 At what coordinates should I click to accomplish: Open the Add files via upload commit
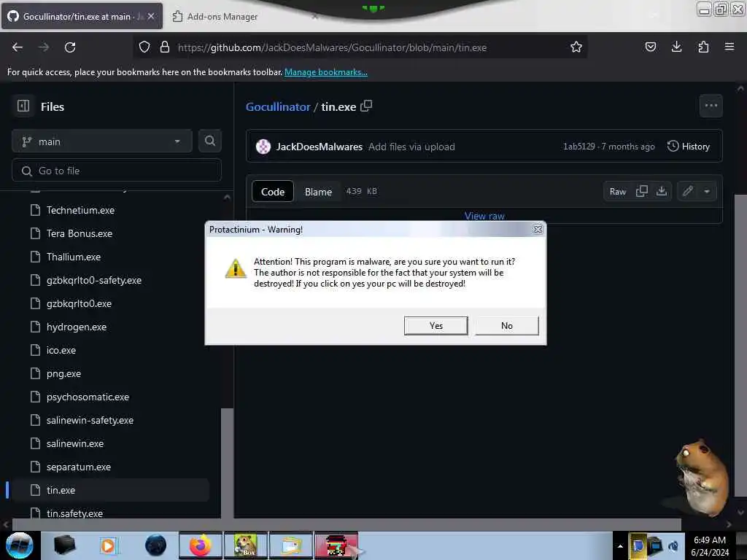(411, 147)
